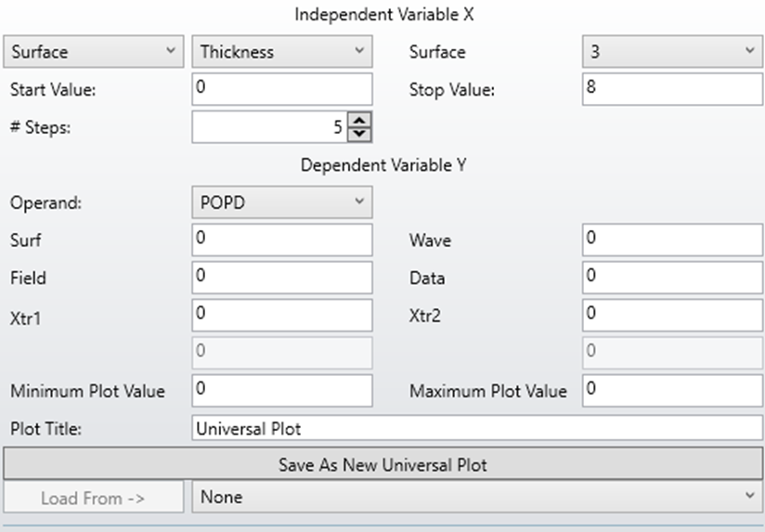Select the Xtr1 input field
Screen dimensions: 765x532
[281, 315]
